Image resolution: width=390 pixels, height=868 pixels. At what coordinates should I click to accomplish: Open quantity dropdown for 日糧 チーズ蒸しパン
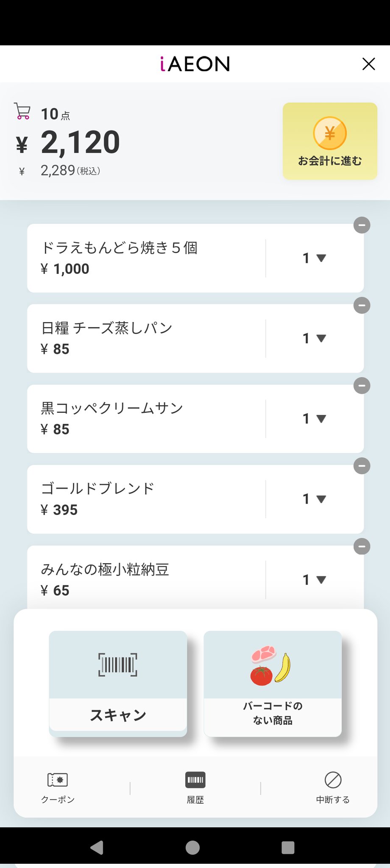tap(314, 338)
